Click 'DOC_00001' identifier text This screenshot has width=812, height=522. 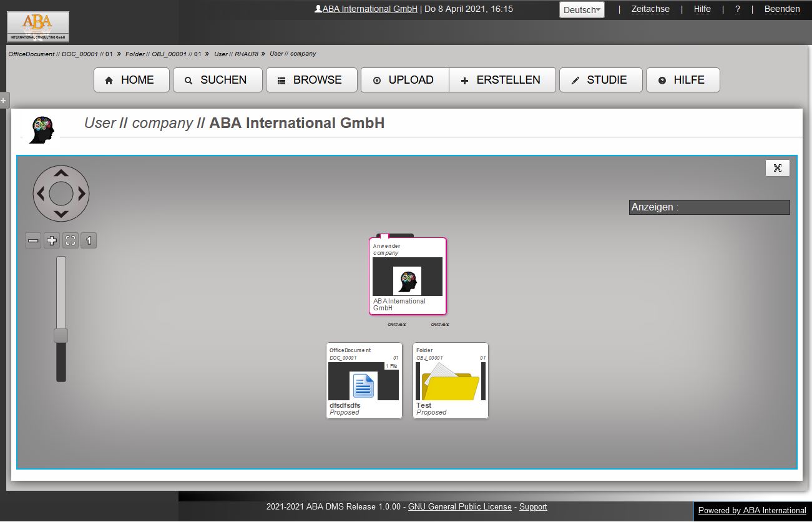(x=343, y=358)
